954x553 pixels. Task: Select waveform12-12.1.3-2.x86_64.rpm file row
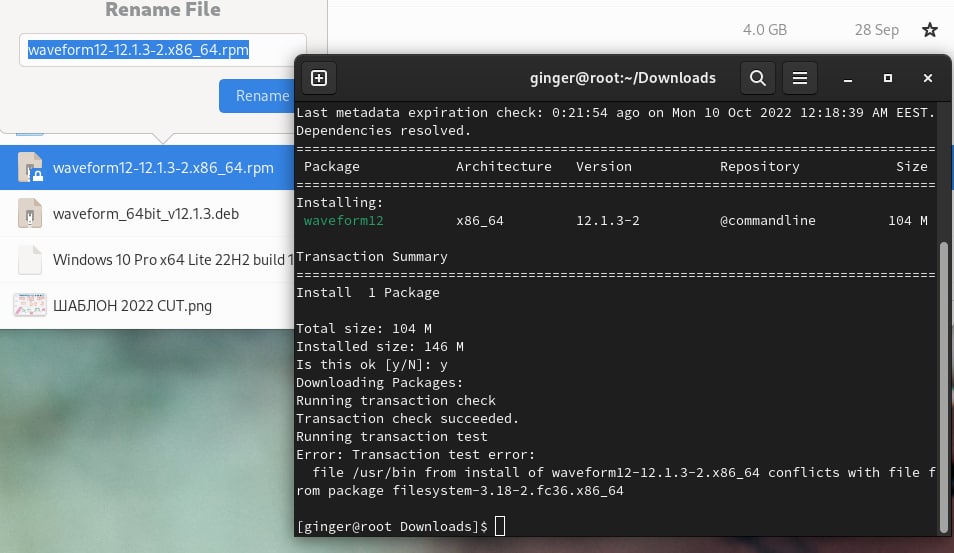click(147, 167)
